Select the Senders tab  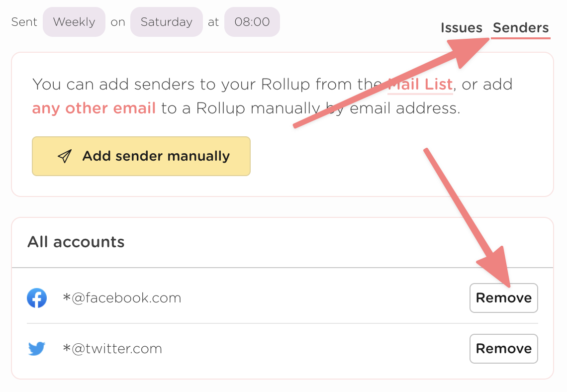pyautogui.click(x=520, y=28)
